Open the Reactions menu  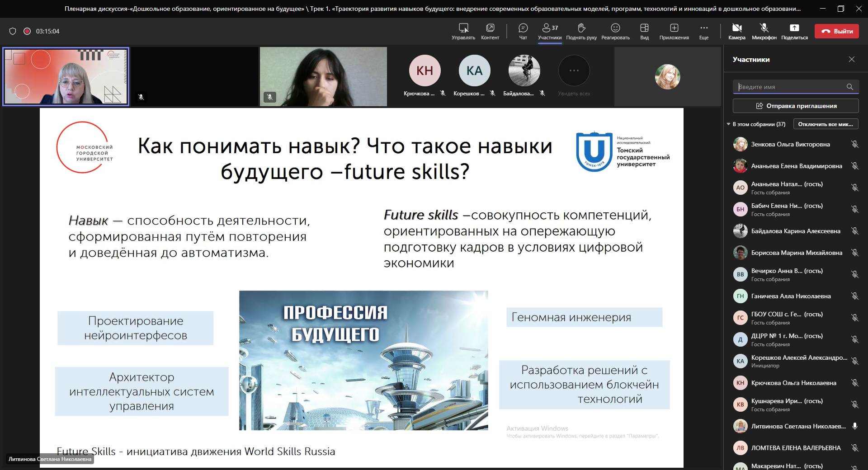615,31
